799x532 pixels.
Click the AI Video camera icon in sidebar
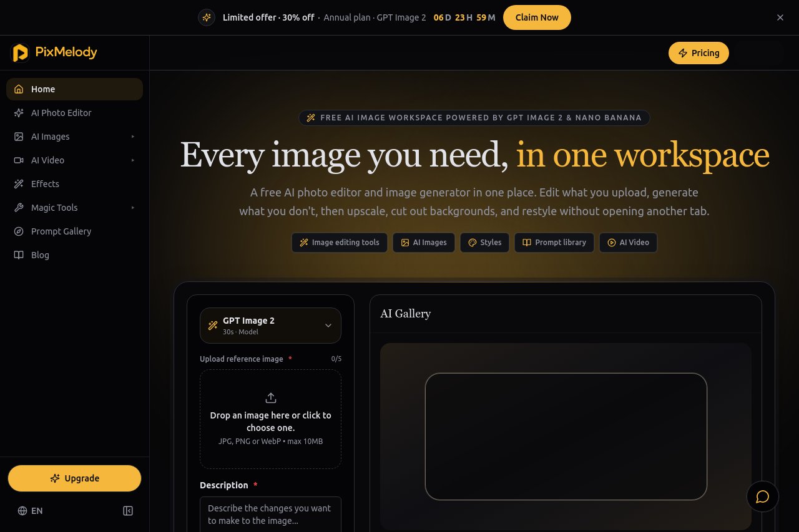pyautogui.click(x=19, y=160)
